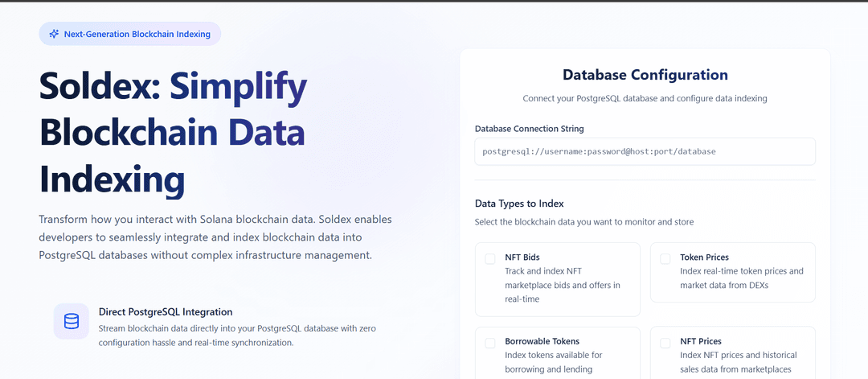This screenshot has height=379, width=868.
Task: Enable the NFT Bids checkbox
Action: (x=490, y=258)
